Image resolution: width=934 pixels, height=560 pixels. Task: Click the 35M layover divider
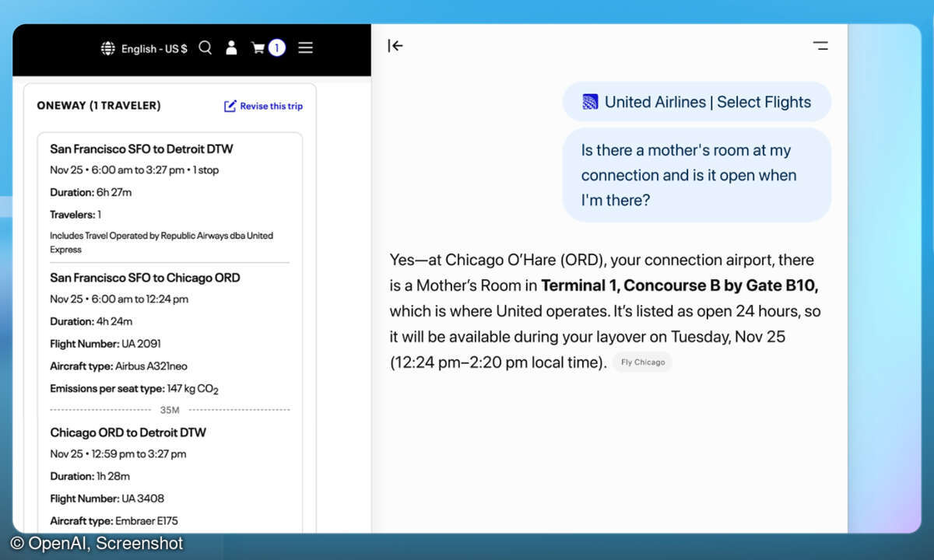pyautogui.click(x=170, y=410)
